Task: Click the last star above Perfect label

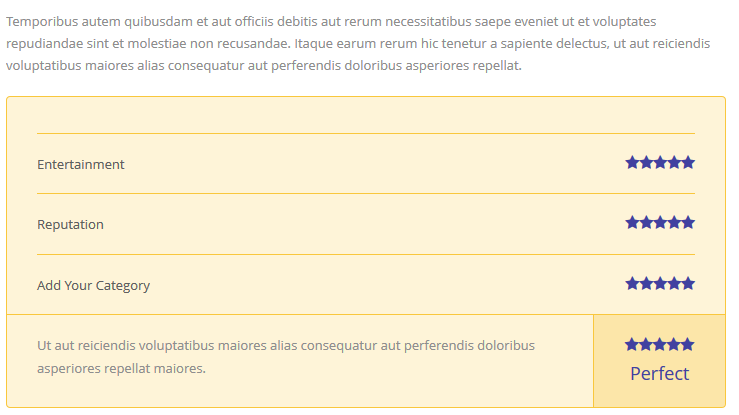Action: point(687,345)
